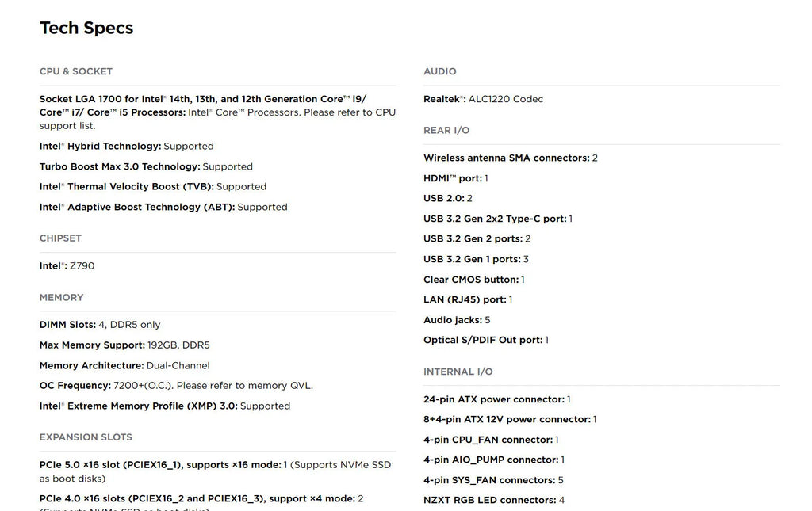Screen dimensions: 812x511
Task: Click the DIMM Slots specification row
Action: click(100, 324)
